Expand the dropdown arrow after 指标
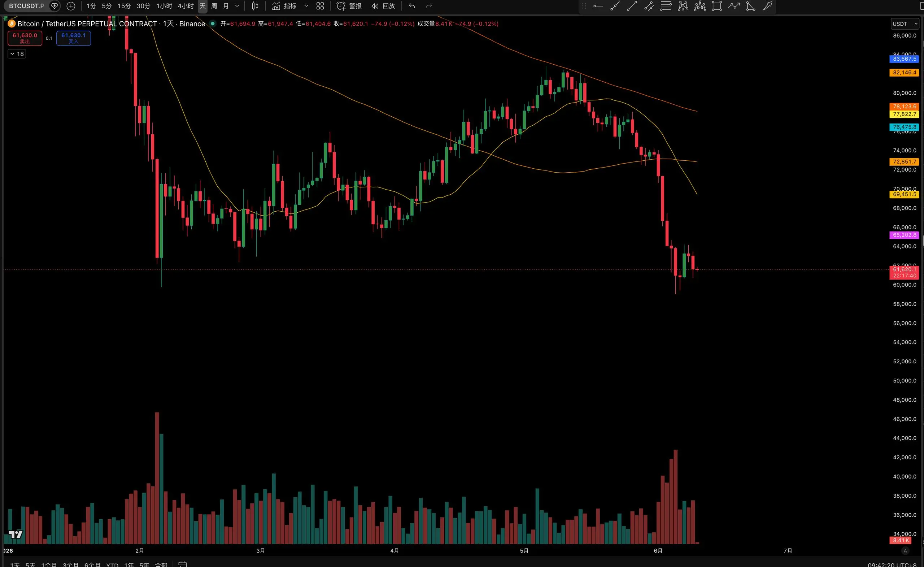924x567 pixels. click(x=306, y=6)
